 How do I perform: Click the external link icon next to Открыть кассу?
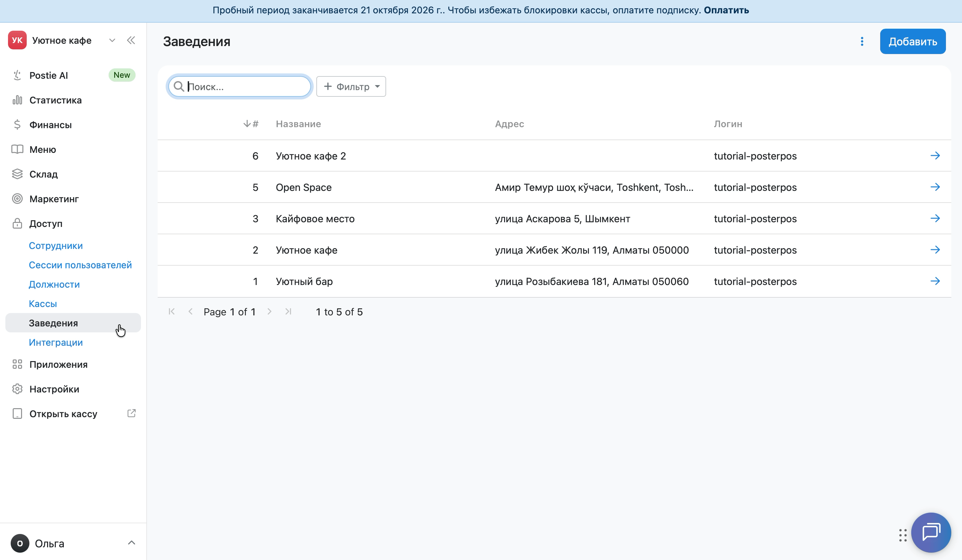[131, 413]
